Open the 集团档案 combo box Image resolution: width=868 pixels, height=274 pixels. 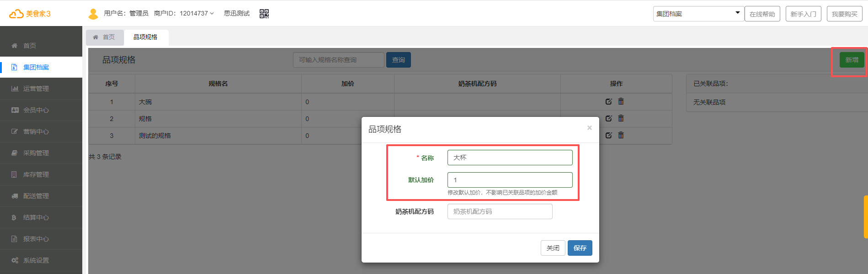click(698, 14)
